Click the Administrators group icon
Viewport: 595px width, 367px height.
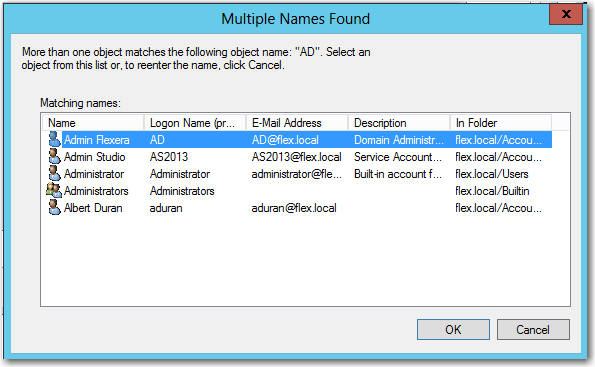tap(54, 191)
